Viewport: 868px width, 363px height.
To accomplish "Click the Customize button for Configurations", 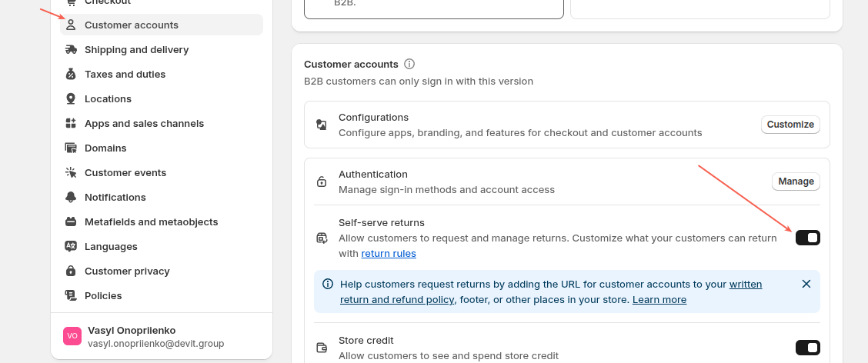I will click(790, 125).
